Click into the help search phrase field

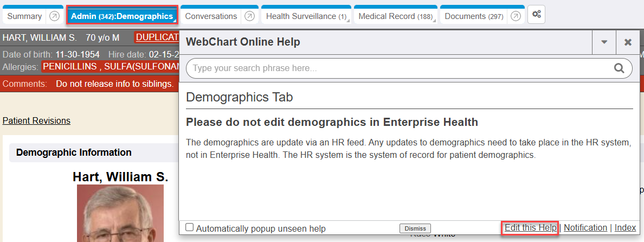tap(398, 68)
